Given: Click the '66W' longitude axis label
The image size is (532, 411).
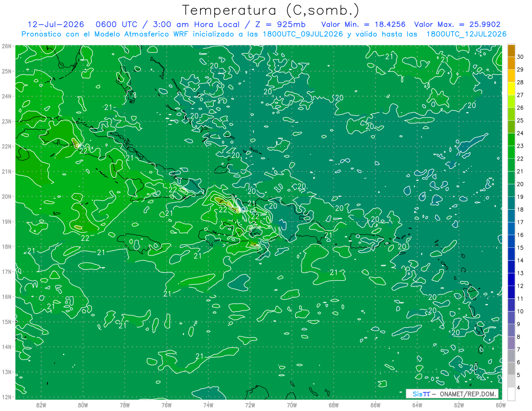Looking at the screenshot, I should [x=376, y=405].
